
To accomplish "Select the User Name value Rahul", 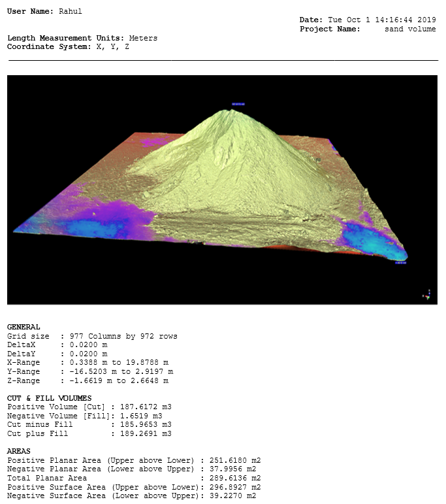I will (x=69, y=11).
